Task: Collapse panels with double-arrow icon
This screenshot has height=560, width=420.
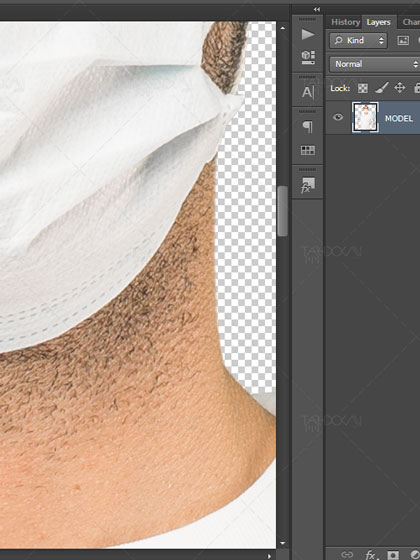Action: [317, 9]
